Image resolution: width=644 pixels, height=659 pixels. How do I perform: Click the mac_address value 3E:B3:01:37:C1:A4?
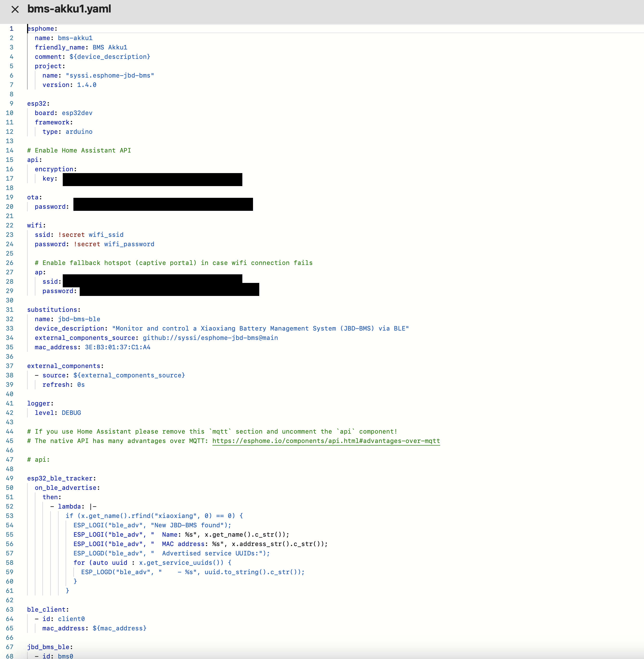(x=117, y=347)
